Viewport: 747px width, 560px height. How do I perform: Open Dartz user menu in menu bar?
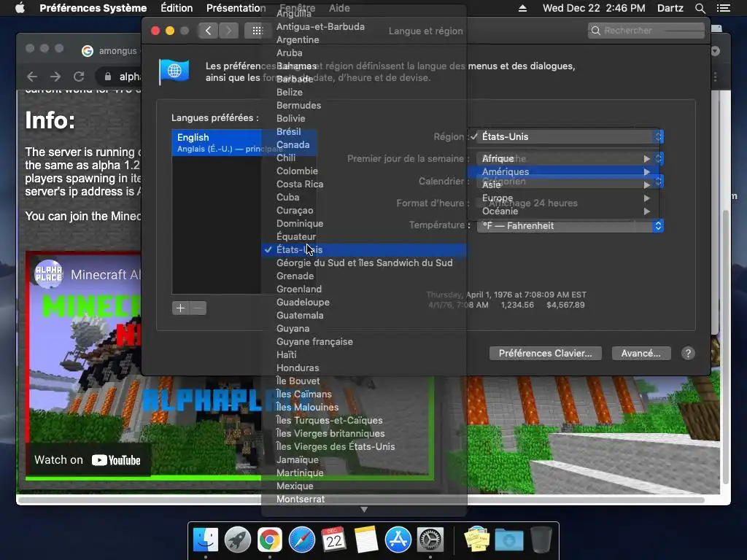point(670,8)
